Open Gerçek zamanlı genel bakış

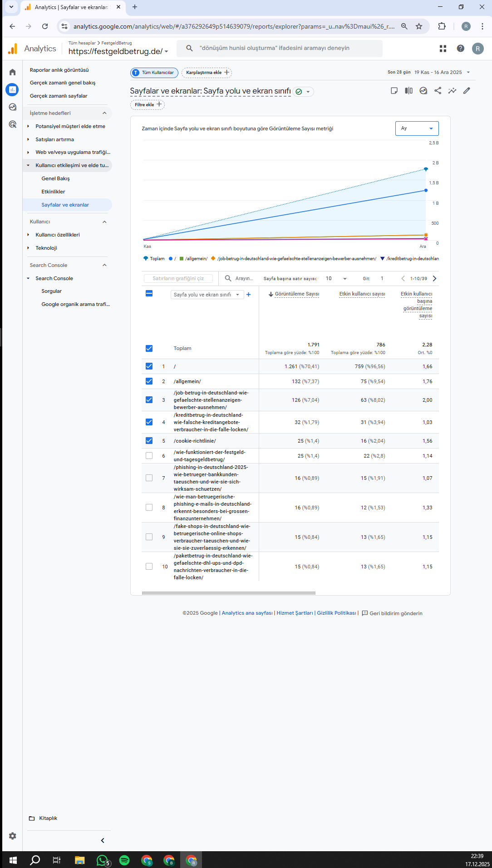(63, 83)
